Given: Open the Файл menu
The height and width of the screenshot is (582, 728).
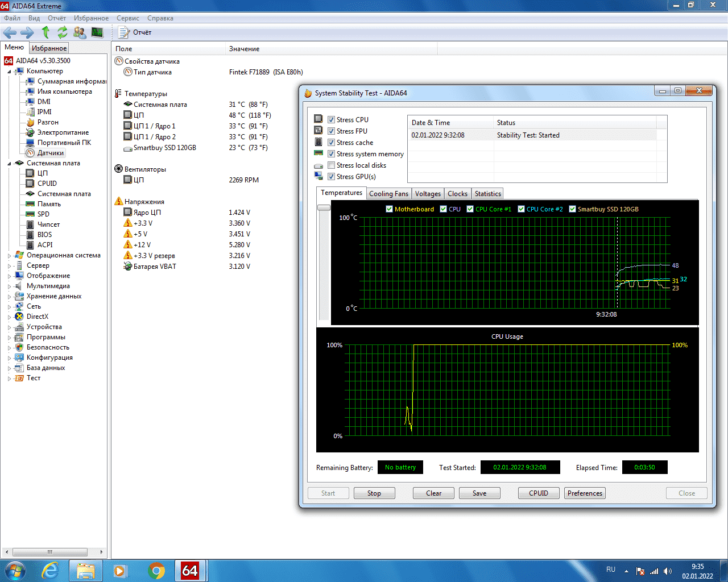Looking at the screenshot, I should click(12, 18).
